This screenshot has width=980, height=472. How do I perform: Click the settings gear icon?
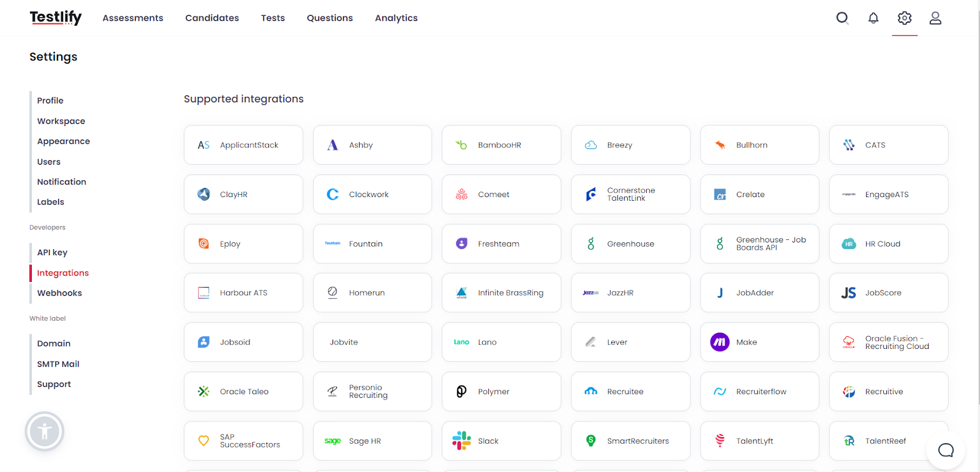pos(905,18)
